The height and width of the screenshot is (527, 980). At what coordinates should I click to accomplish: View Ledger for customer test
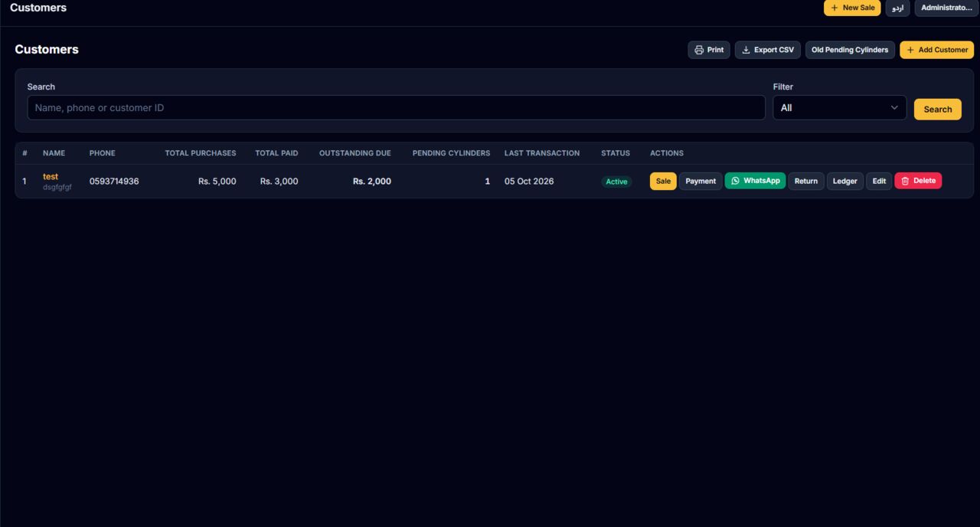[x=845, y=181]
